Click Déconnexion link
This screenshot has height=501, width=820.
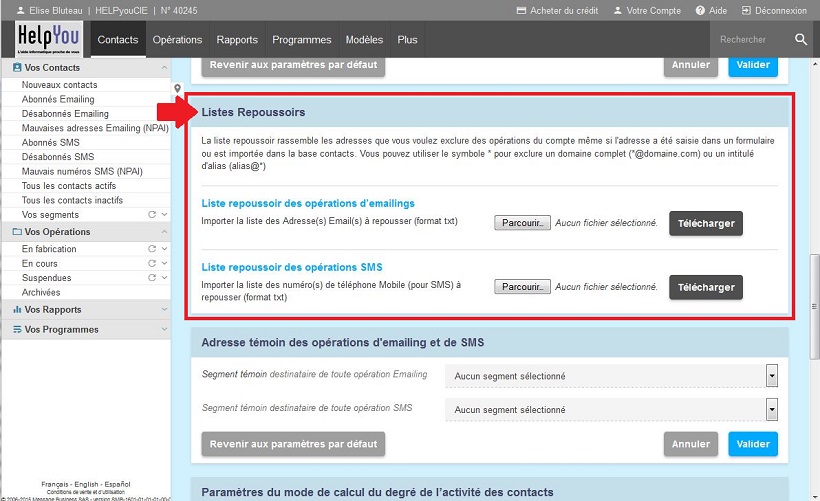781,10
